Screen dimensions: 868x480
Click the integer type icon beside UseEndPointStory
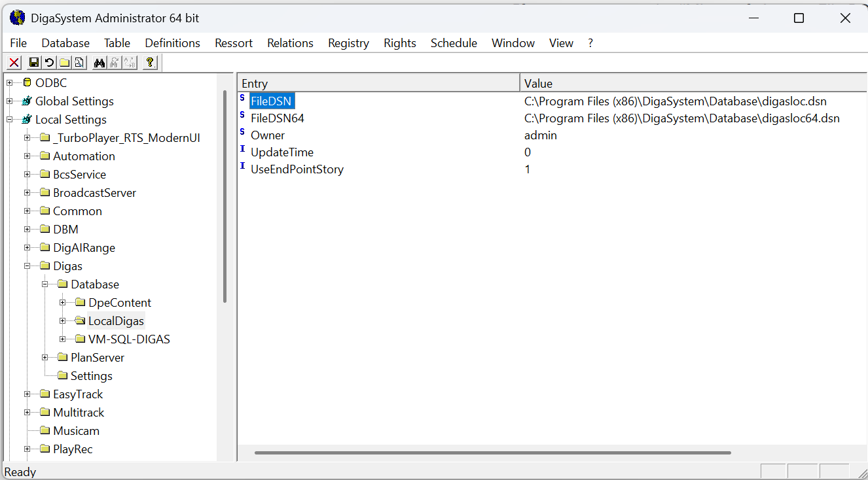click(x=242, y=167)
